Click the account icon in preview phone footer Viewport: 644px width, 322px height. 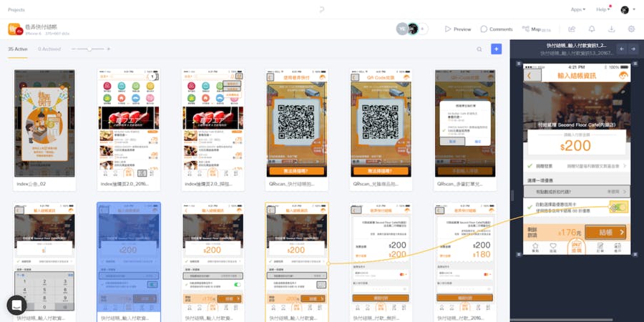[618, 248]
